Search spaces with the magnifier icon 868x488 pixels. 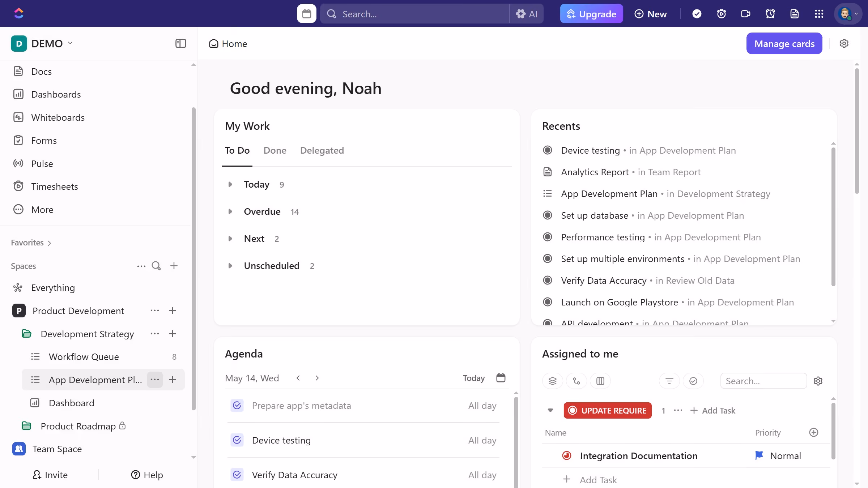(x=156, y=266)
